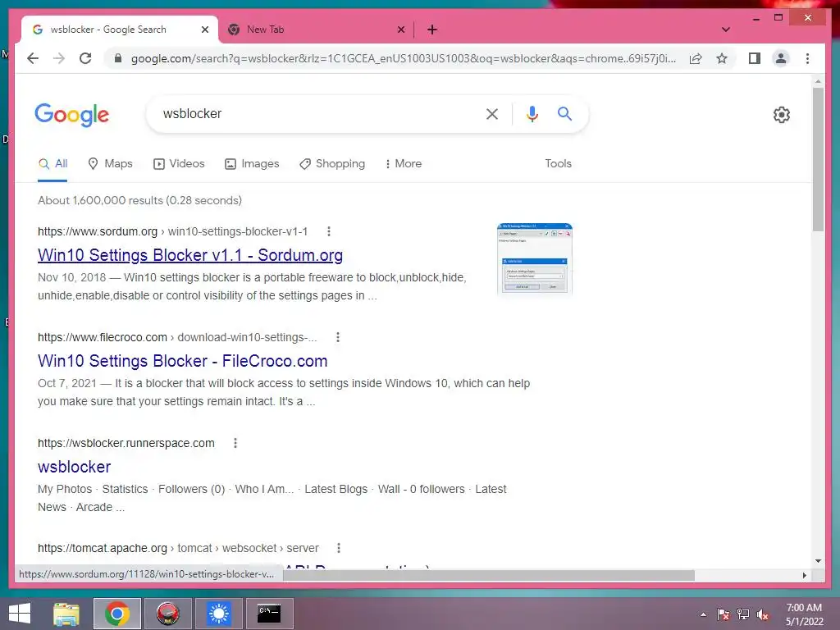
Task: Click the URL in the address bar
Action: coord(403,58)
